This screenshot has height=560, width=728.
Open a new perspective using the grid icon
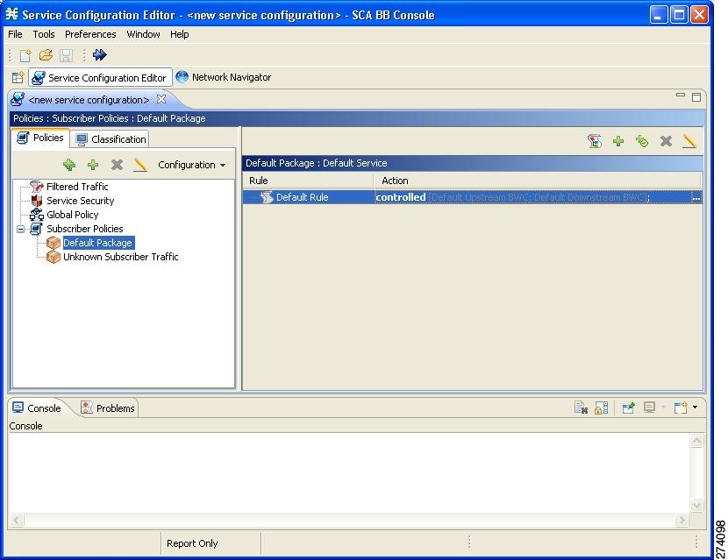[x=18, y=77]
